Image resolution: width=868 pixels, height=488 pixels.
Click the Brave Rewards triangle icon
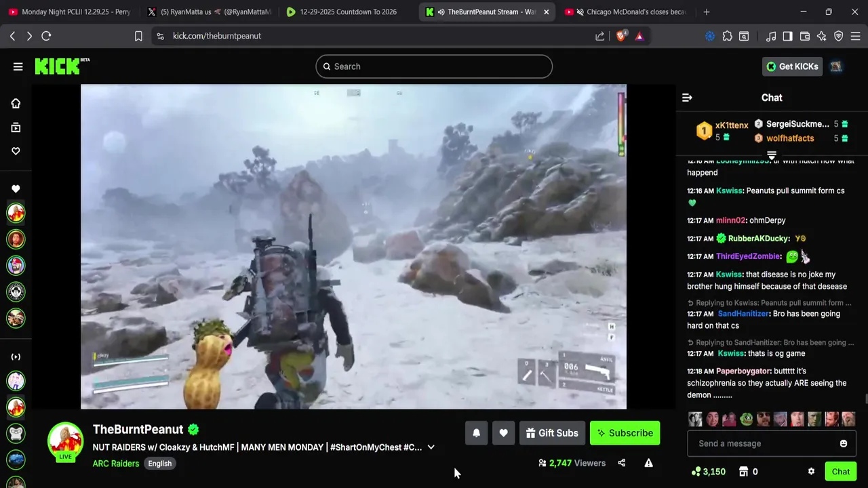pyautogui.click(x=639, y=36)
